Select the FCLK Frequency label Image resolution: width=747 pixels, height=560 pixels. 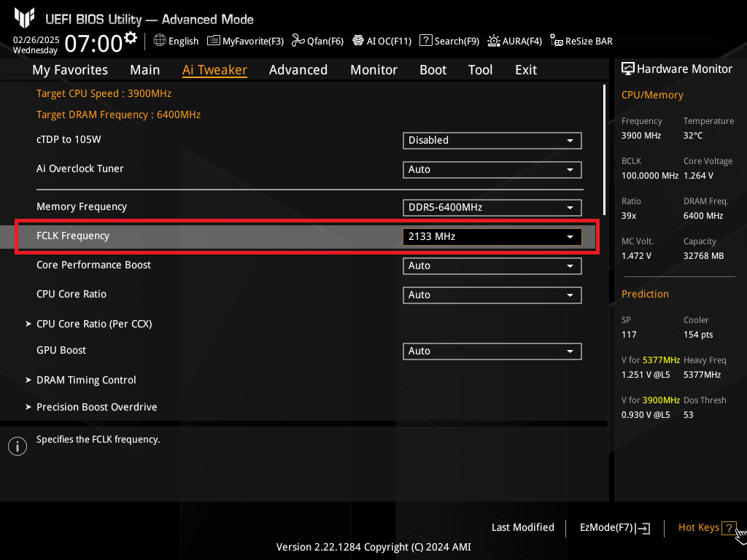coord(73,236)
